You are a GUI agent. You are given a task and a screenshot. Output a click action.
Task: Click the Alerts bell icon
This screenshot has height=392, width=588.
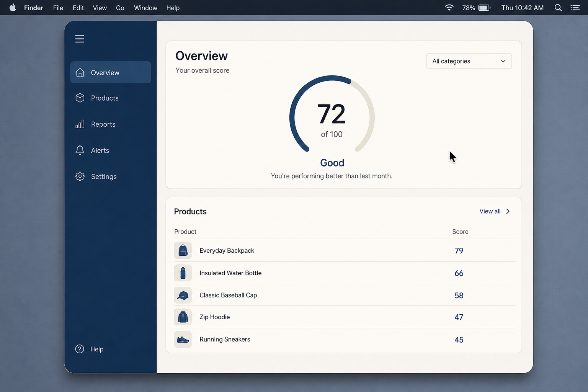coord(80,150)
